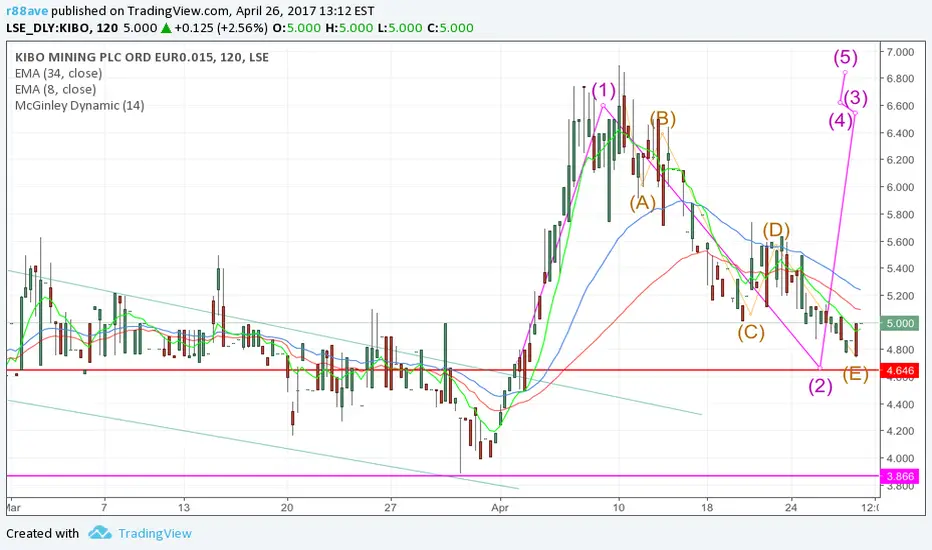Click the 4.000 price axis value
The width and height of the screenshot is (932, 550).
[x=900, y=458]
